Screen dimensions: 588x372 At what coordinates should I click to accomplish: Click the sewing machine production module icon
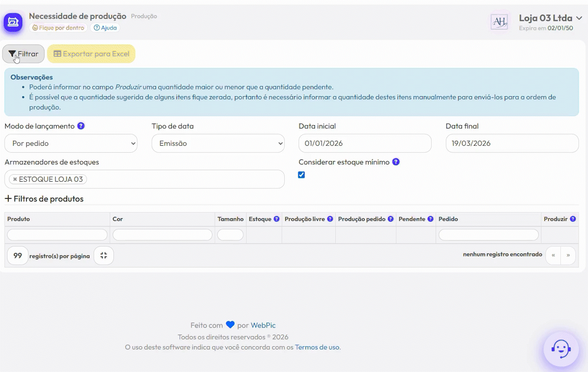click(x=13, y=22)
